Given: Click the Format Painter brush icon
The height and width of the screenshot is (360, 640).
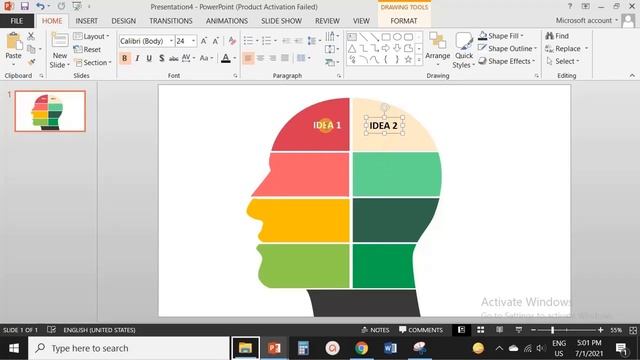Looking at the screenshot, I should coord(31,62).
